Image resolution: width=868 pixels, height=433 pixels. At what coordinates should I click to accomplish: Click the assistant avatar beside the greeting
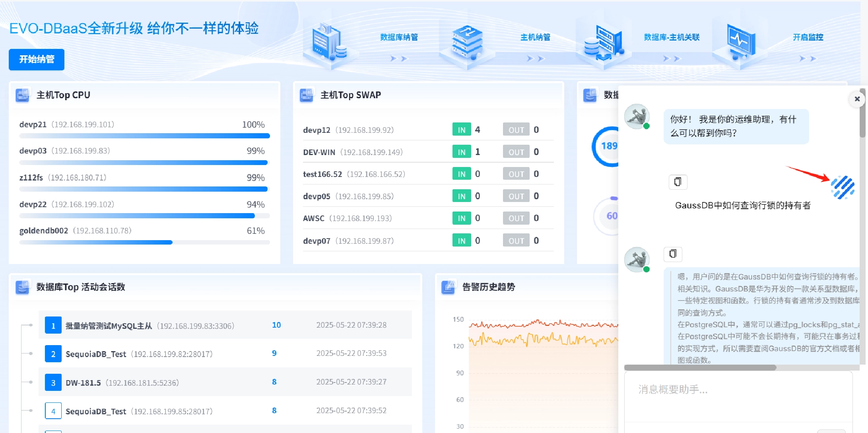click(637, 117)
